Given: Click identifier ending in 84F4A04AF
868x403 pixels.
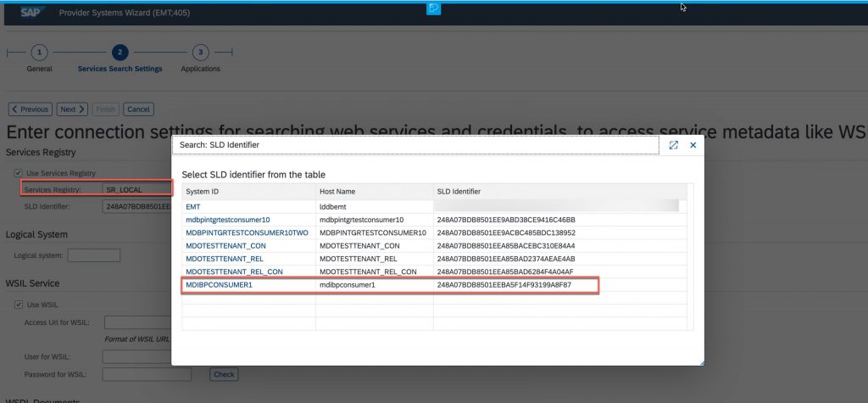Looking at the screenshot, I should 505,271.
